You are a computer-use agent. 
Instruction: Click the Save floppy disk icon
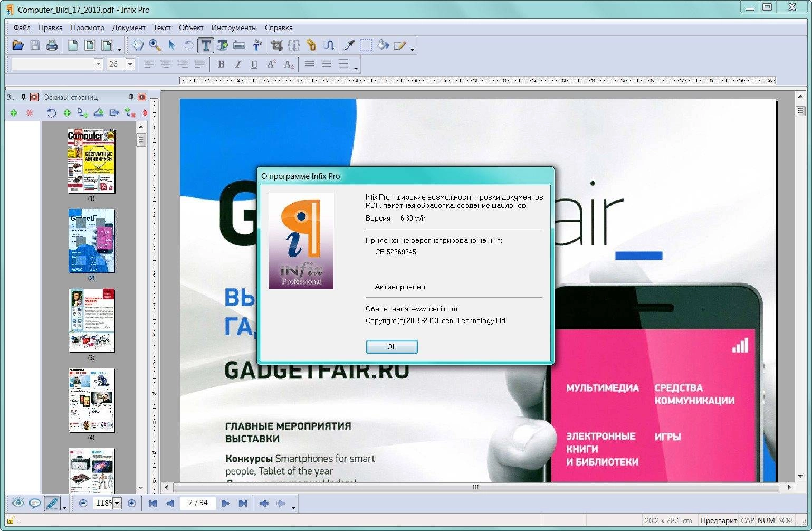35,45
